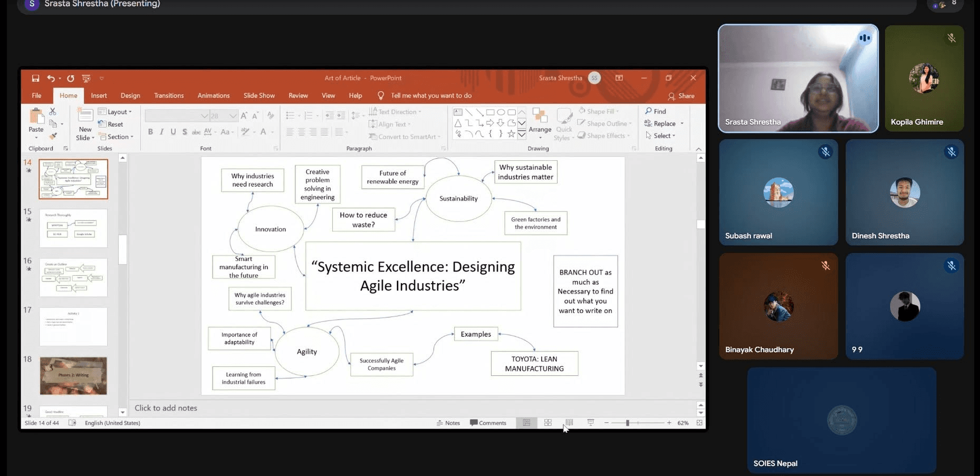Reset the slide layout

(111, 124)
